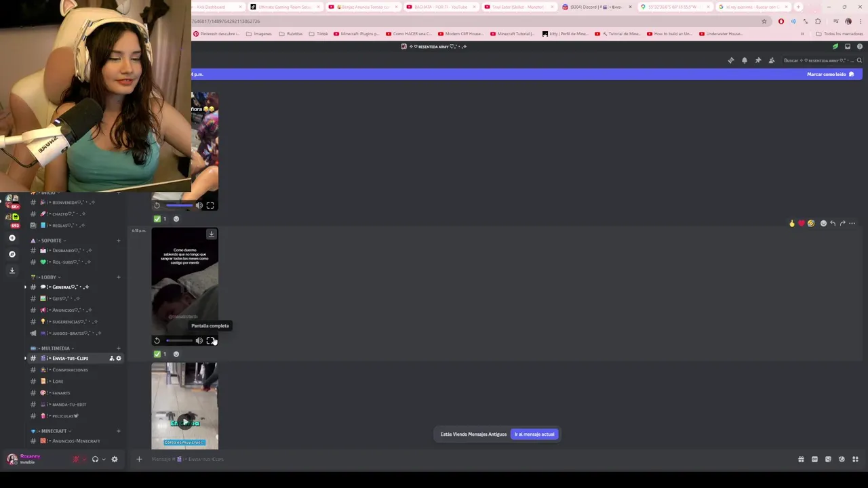
Task: Create an invite for Envia-tus-clips channel
Action: pyautogui.click(x=111, y=359)
